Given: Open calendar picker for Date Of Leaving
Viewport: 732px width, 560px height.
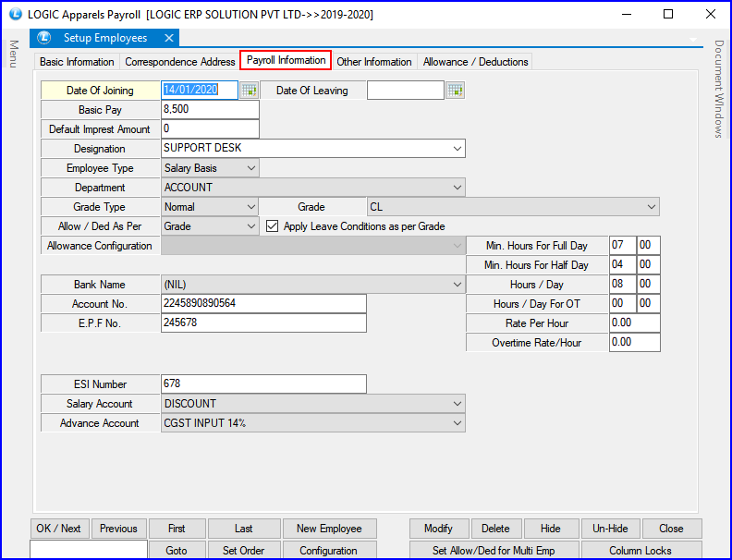Looking at the screenshot, I should [x=455, y=90].
